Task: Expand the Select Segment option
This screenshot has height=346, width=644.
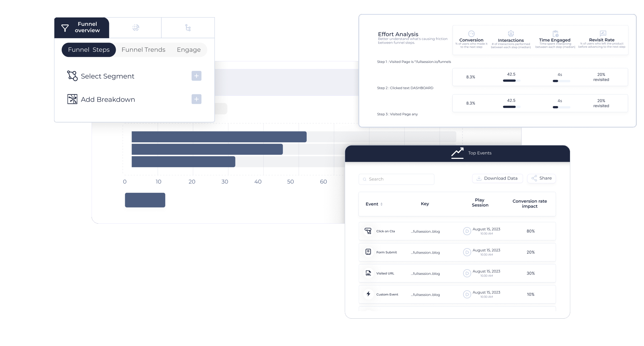Action: pyautogui.click(x=196, y=77)
